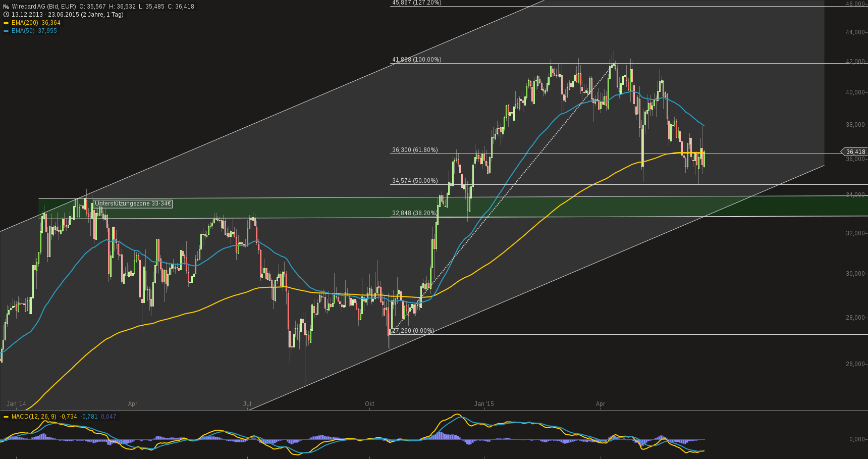The height and width of the screenshot is (459, 868).
Task: Click the Unterstützungszone 33-34€ annotation label
Action: (133, 203)
